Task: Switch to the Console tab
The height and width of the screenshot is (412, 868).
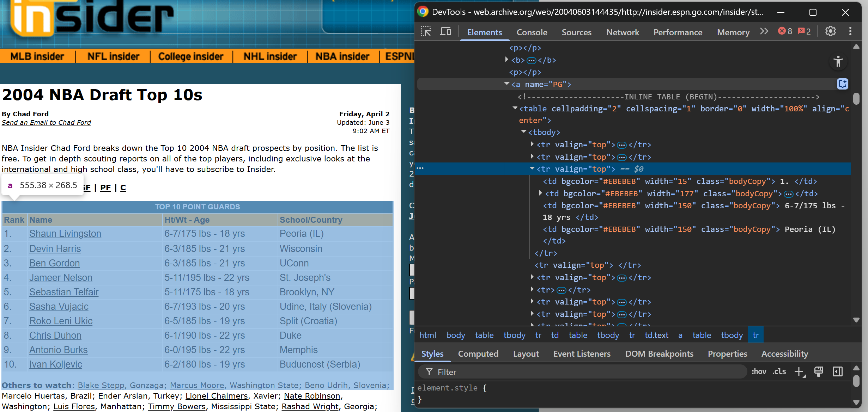Action: 532,32
